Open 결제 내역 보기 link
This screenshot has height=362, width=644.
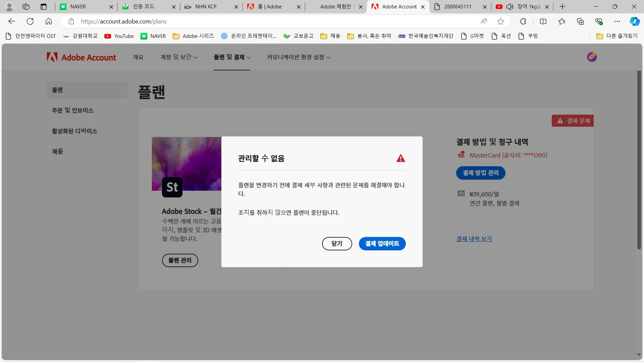pyautogui.click(x=474, y=239)
